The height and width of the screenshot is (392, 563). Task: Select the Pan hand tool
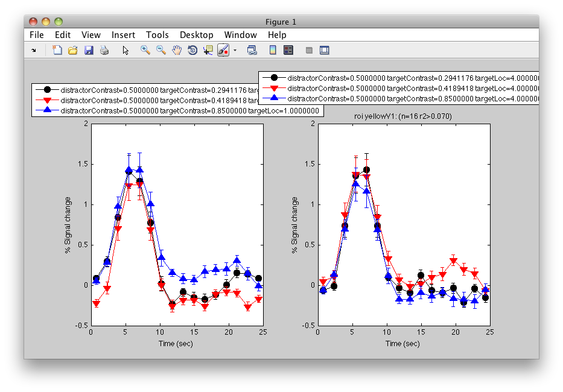pos(177,50)
